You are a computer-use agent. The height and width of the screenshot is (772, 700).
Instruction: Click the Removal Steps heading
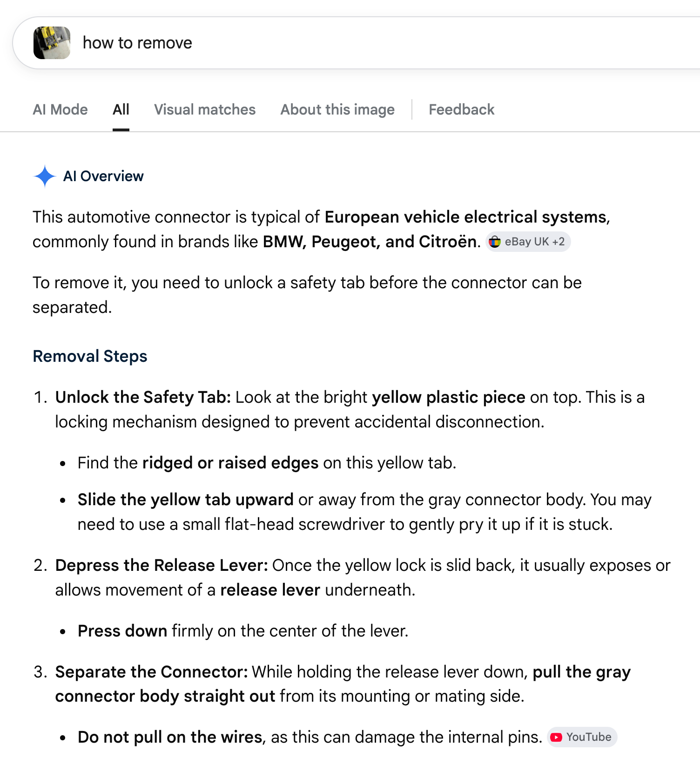tap(90, 356)
